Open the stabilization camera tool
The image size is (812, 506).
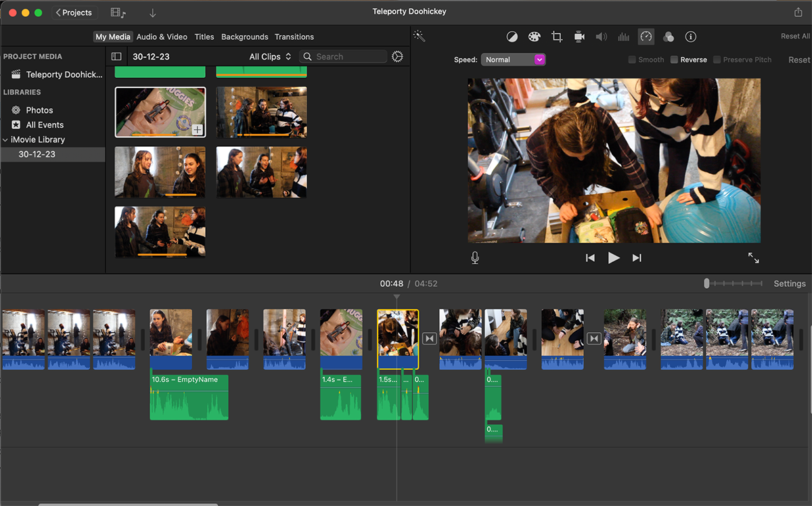pos(579,37)
